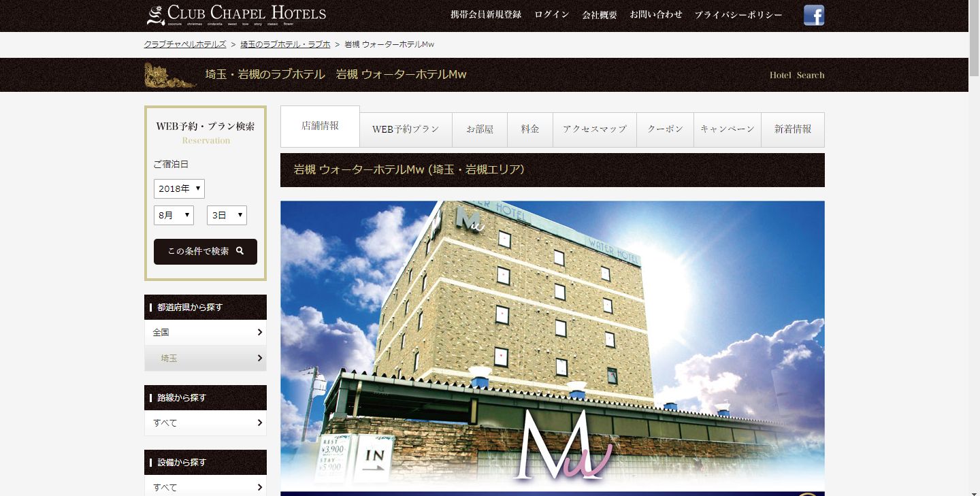Select the 店舗情報 tab
Screen dimensions: 980x496
click(x=320, y=127)
